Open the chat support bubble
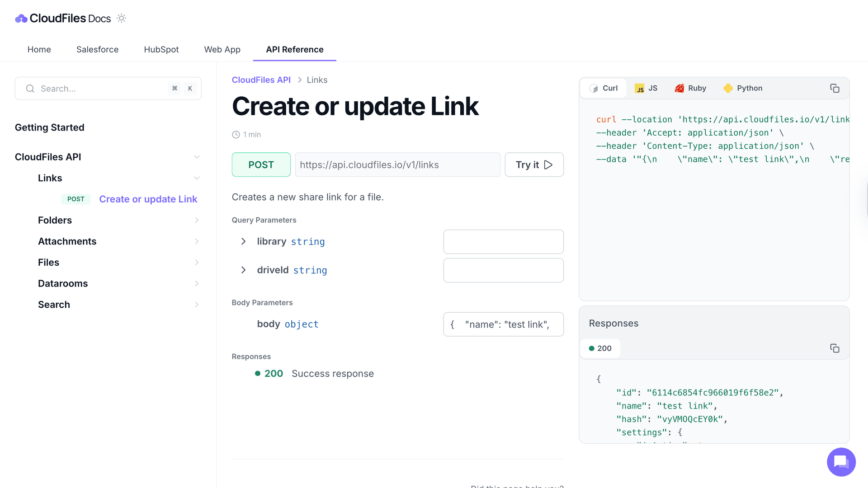 pos(841,462)
